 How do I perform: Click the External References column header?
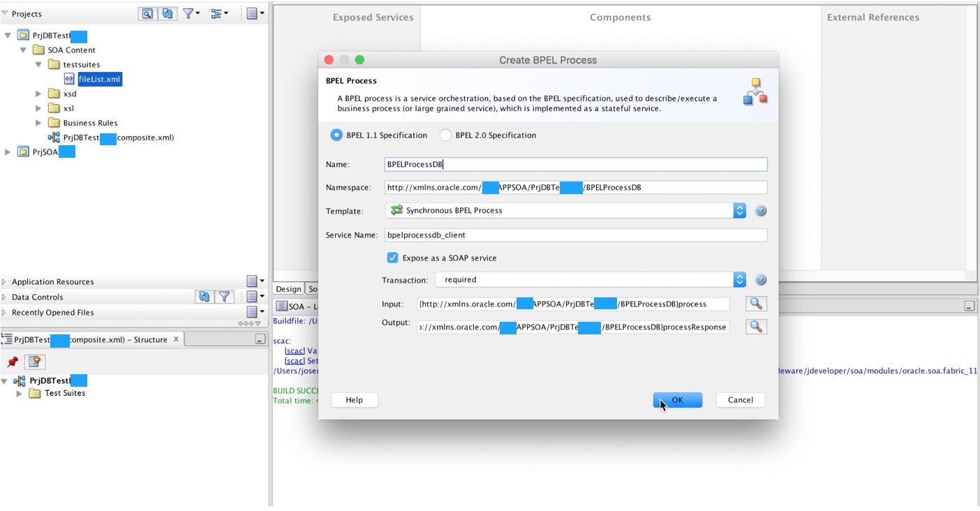click(873, 17)
